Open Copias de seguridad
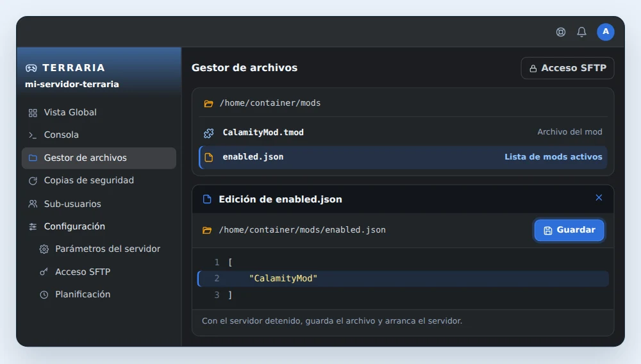The width and height of the screenshot is (641, 364). (99, 181)
